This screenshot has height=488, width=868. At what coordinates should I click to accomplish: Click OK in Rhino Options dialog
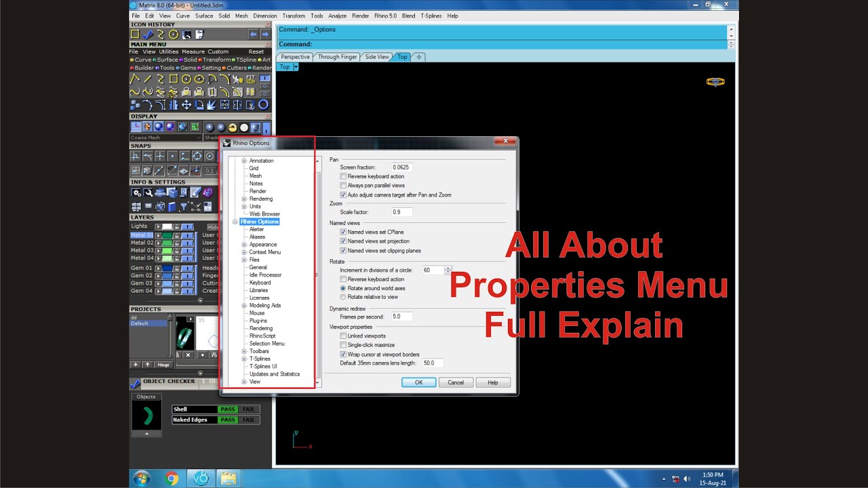pos(418,382)
